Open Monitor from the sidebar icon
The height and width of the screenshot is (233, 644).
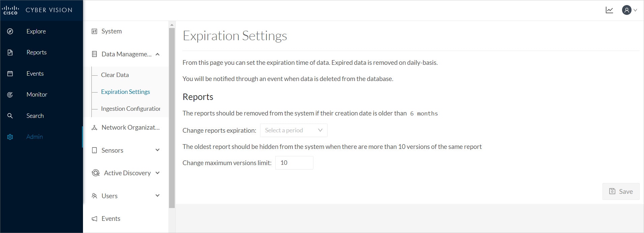(10, 95)
